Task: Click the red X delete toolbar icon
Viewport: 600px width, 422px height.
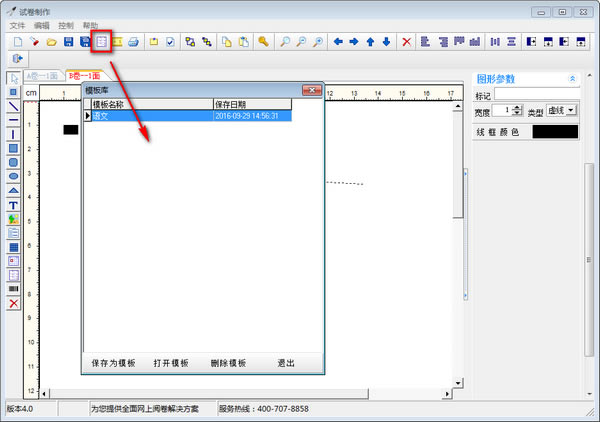Action: [x=406, y=42]
